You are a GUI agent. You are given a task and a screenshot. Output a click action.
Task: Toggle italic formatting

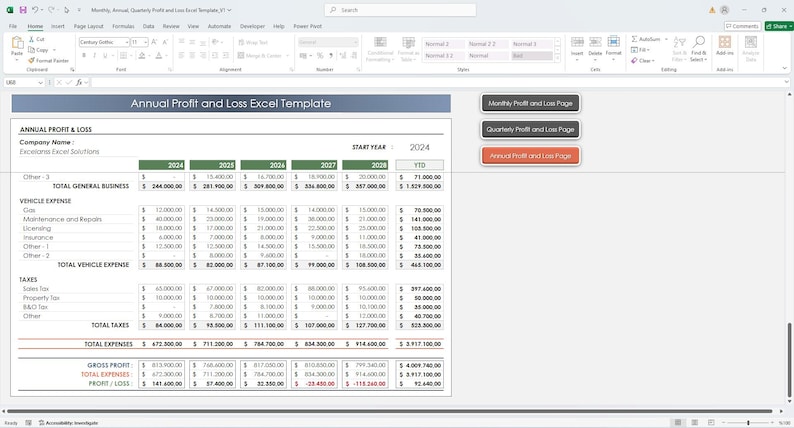94,55
